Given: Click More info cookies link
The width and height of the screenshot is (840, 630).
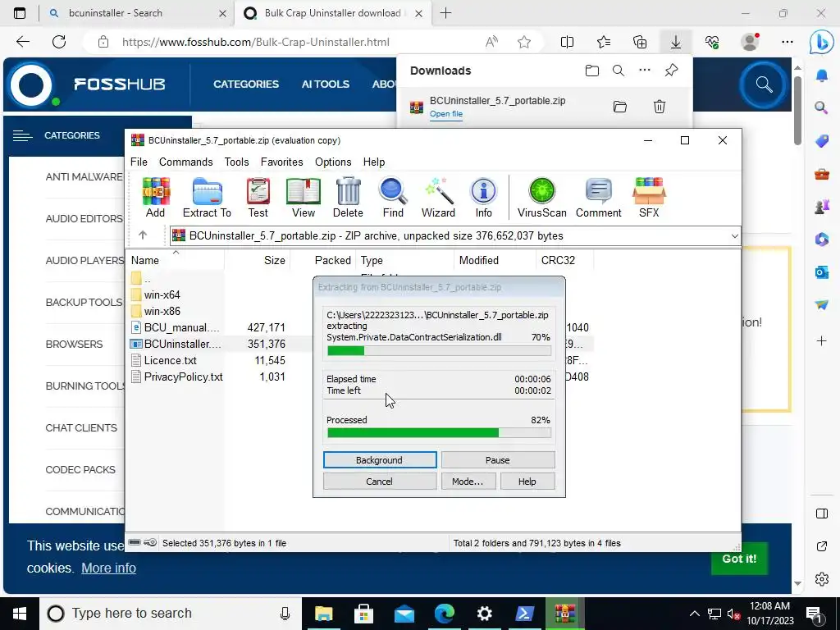Looking at the screenshot, I should tap(109, 568).
